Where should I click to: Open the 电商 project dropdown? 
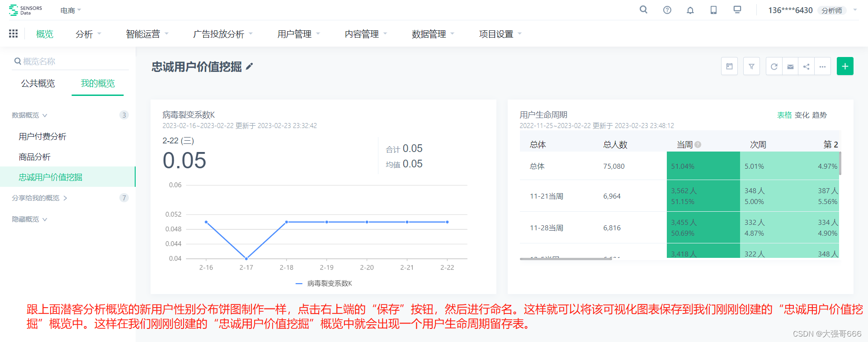point(71,10)
